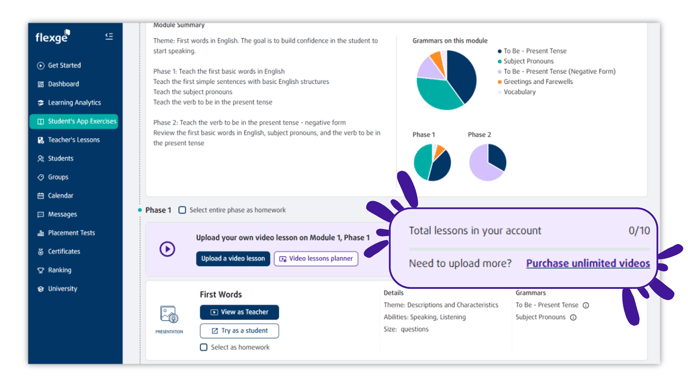Open Video lessons planner

click(x=316, y=259)
